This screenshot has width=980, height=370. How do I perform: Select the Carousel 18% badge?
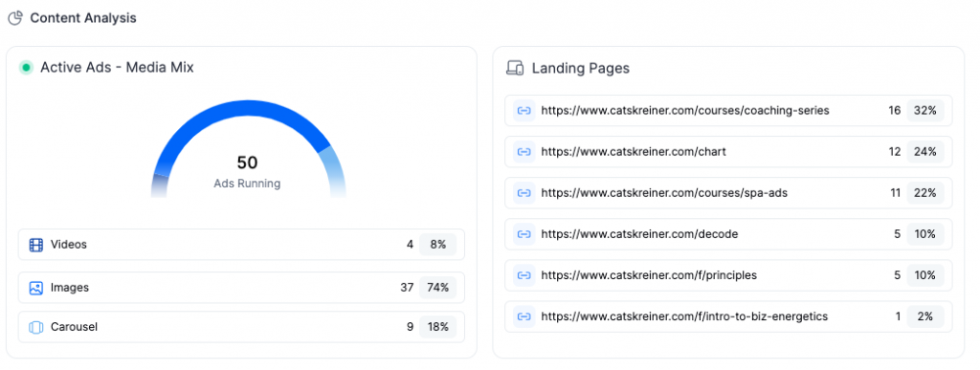tap(437, 327)
